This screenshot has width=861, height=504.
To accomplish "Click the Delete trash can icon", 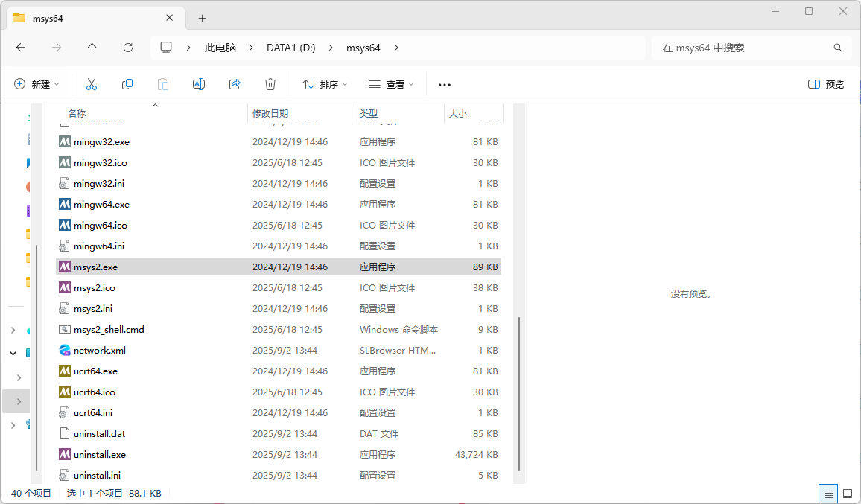I will pos(270,84).
